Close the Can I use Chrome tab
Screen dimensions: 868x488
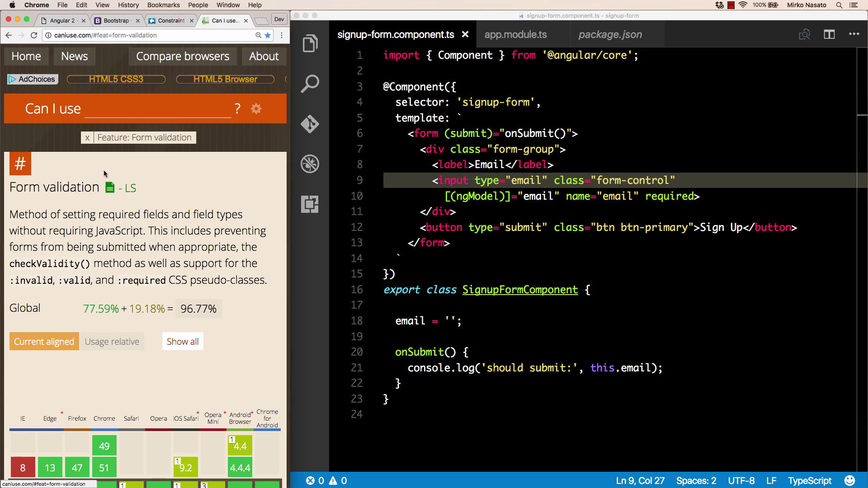[x=246, y=21]
